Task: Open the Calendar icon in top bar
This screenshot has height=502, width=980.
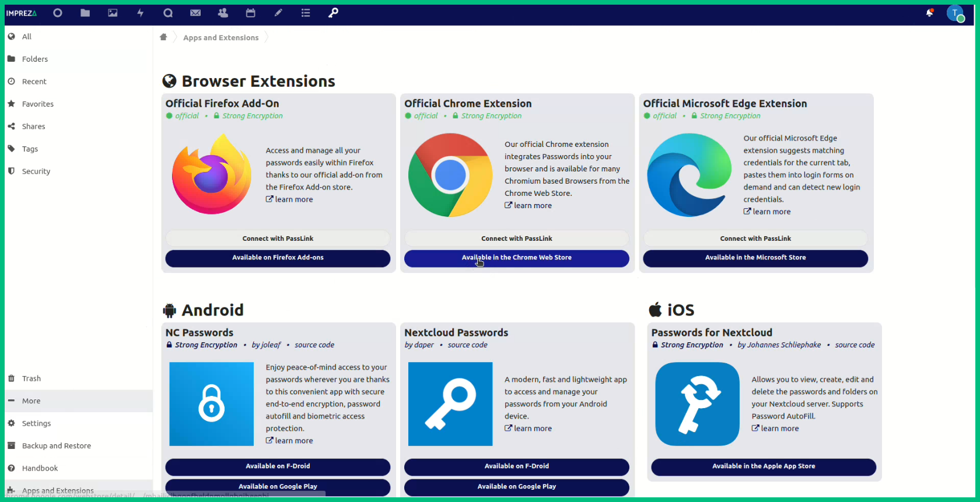Action: click(x=251, y=13)
